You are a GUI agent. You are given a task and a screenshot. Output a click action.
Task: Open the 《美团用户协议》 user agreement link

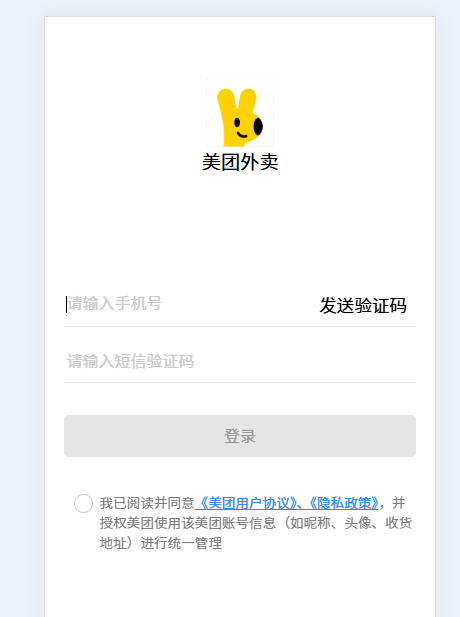coord(247,503)
